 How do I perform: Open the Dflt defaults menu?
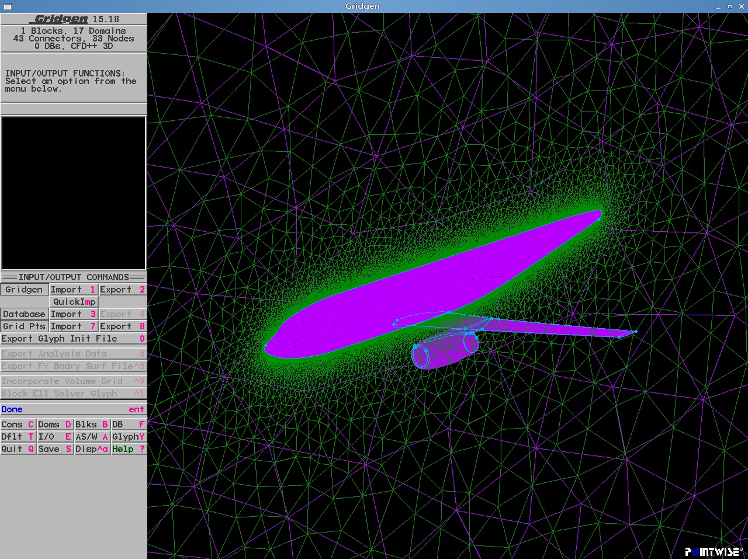(18, 437)
